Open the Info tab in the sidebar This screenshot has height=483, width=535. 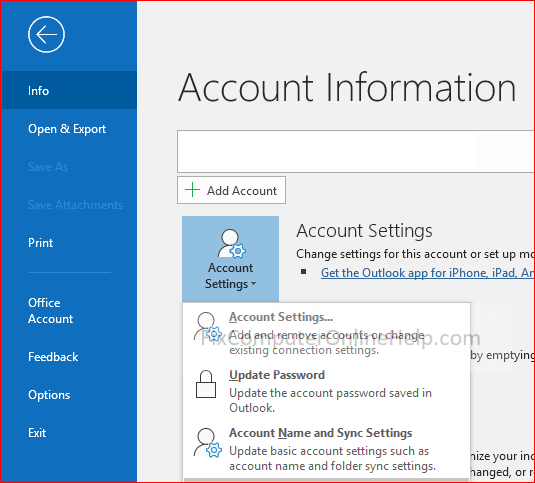coord(69,90)
